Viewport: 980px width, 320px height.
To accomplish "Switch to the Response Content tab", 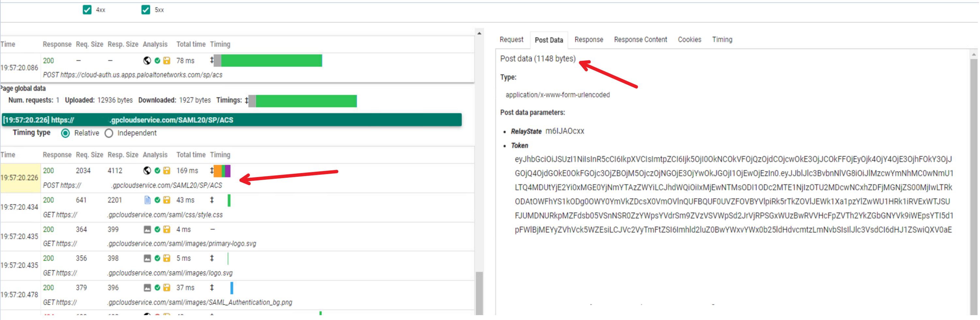I will click(x=640, y=39).
